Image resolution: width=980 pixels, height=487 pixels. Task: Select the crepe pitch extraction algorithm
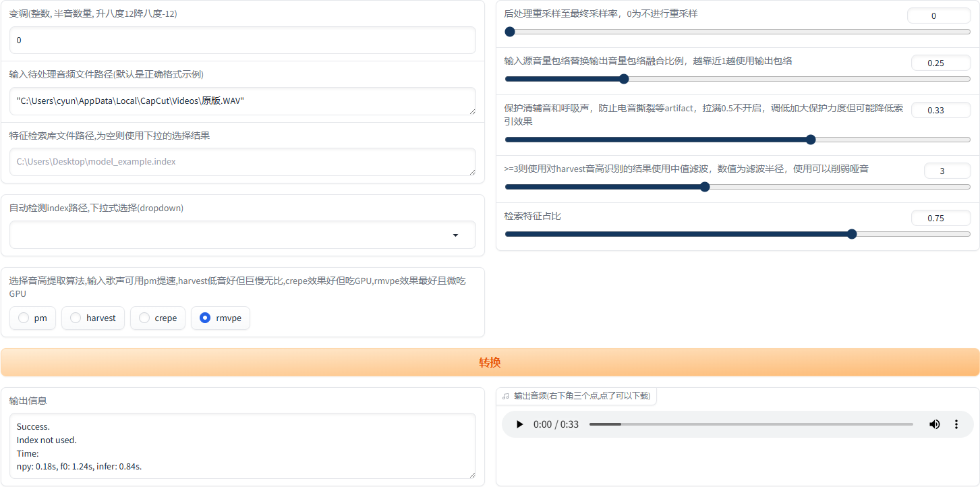[158, 318]
